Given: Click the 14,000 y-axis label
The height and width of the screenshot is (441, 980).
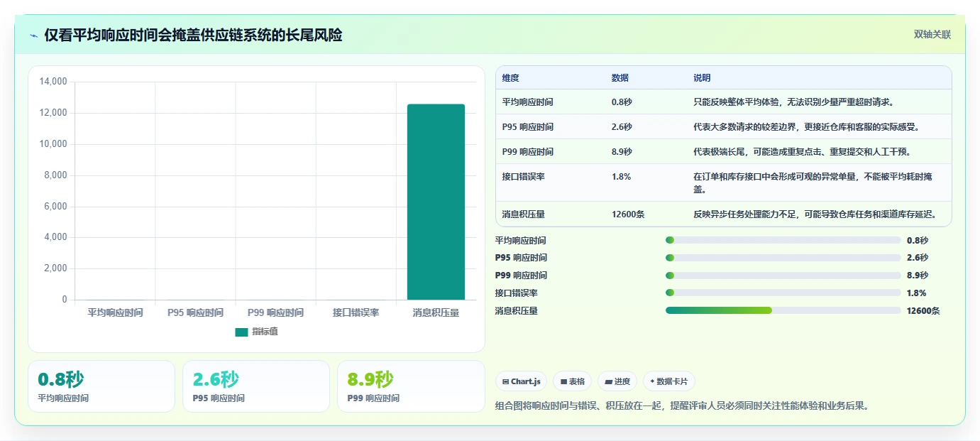Looking at the screenshot, I should click(x=53, y=82).
